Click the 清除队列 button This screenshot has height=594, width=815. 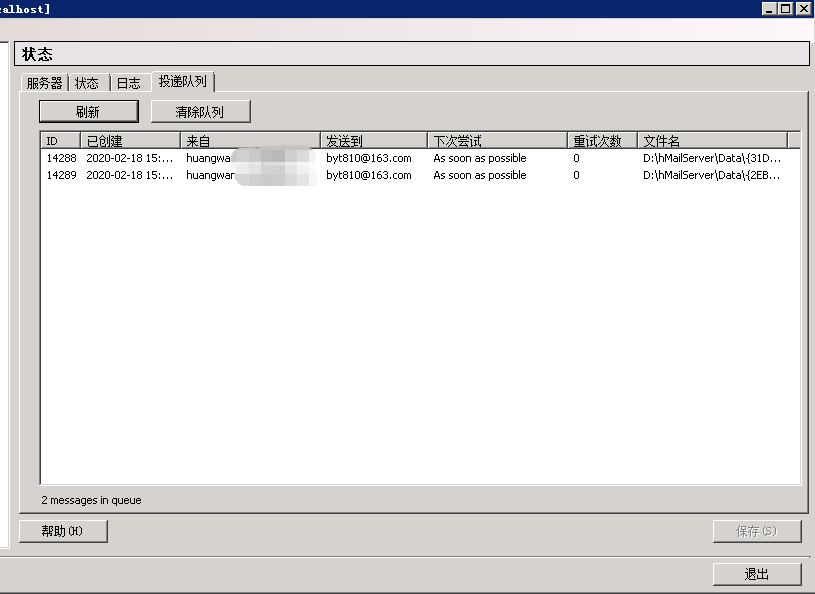coord(200,111)
